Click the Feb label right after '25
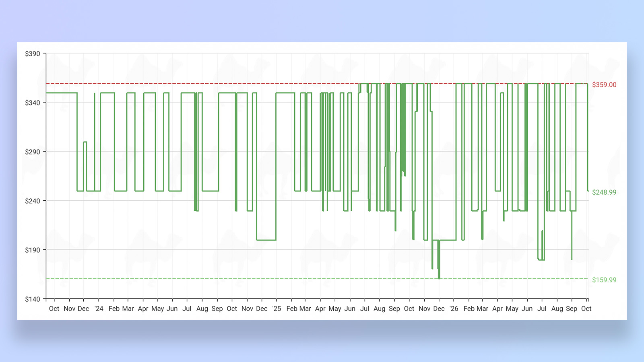The width and height of the screenshot is (644, 362). pos(292,309)
